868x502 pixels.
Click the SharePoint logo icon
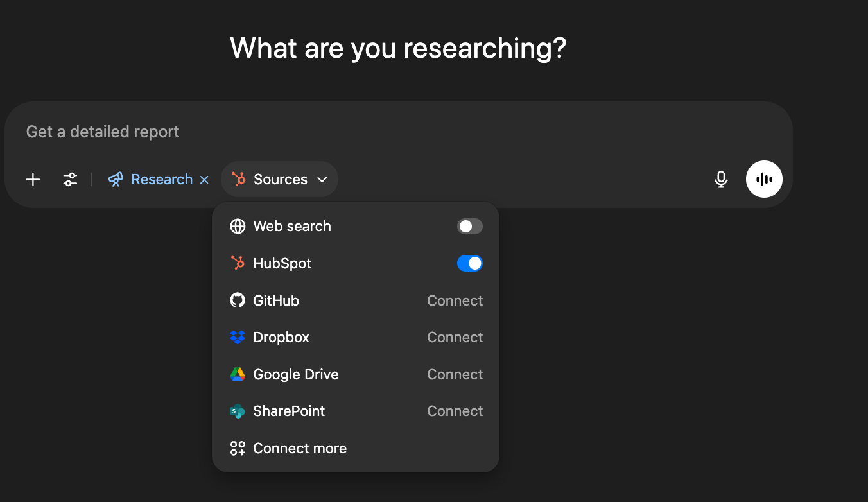[x=238, y=411]
